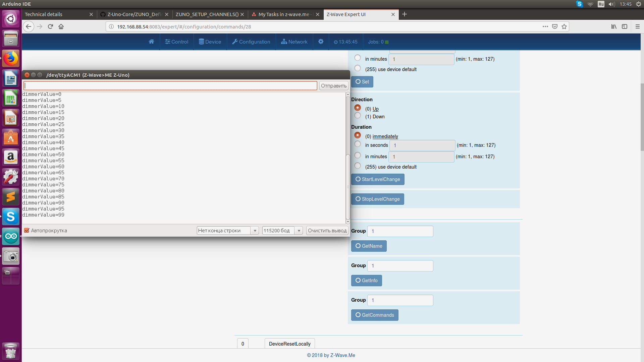This screenshot has height=362, width=644.
Task: Select Direction (1) Down radio button
Action: (358, 116)
